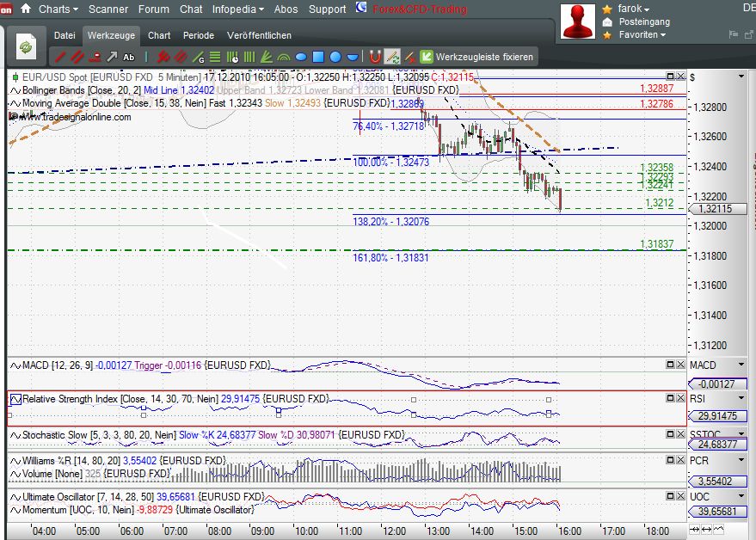Open the Chat page

pyautogui.click(x=191, y=9)
